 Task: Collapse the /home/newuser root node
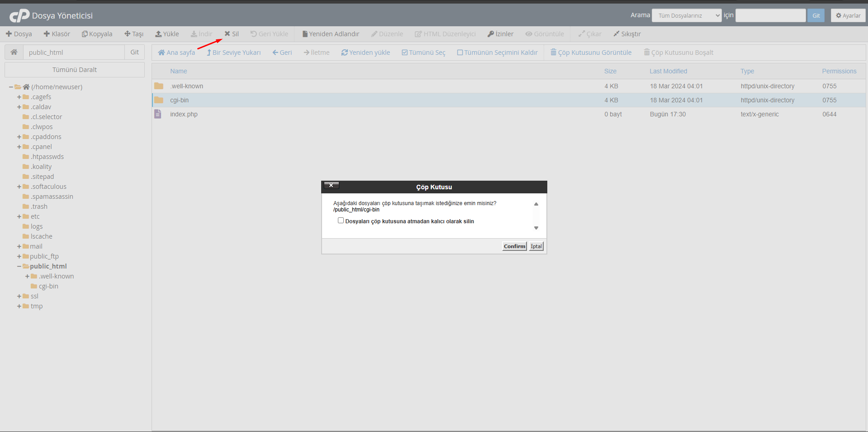click(11, 87)
